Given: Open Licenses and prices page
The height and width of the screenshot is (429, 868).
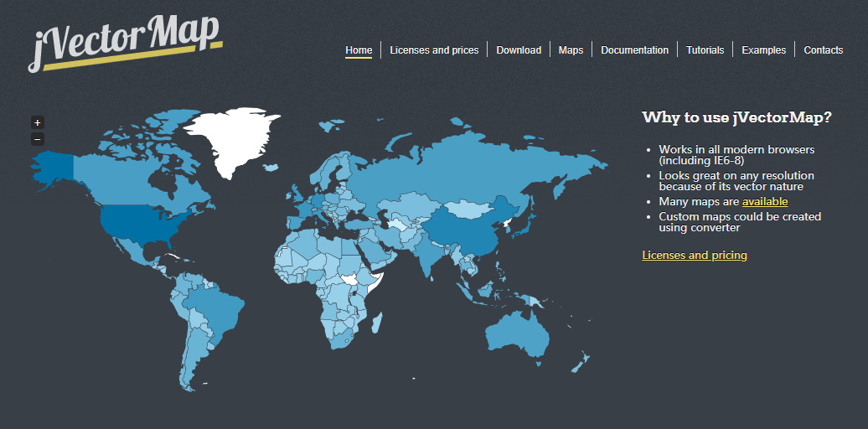Looking at the screenshot, I should [434, 49].
